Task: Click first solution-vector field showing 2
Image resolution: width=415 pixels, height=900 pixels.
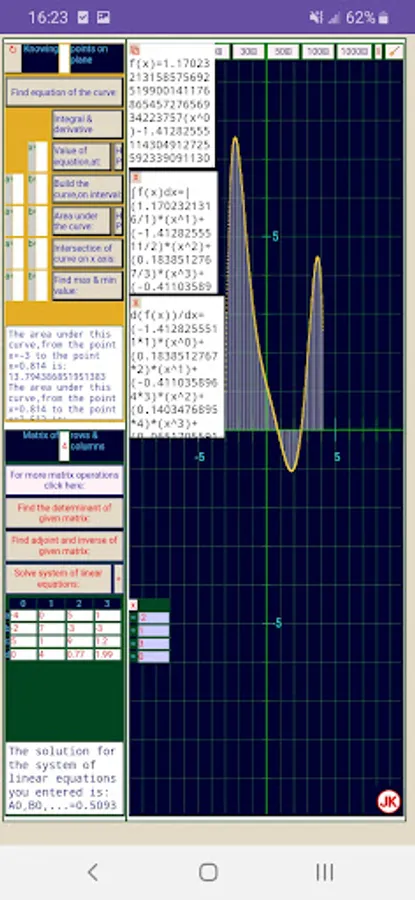Action: (x=153, y=618)
